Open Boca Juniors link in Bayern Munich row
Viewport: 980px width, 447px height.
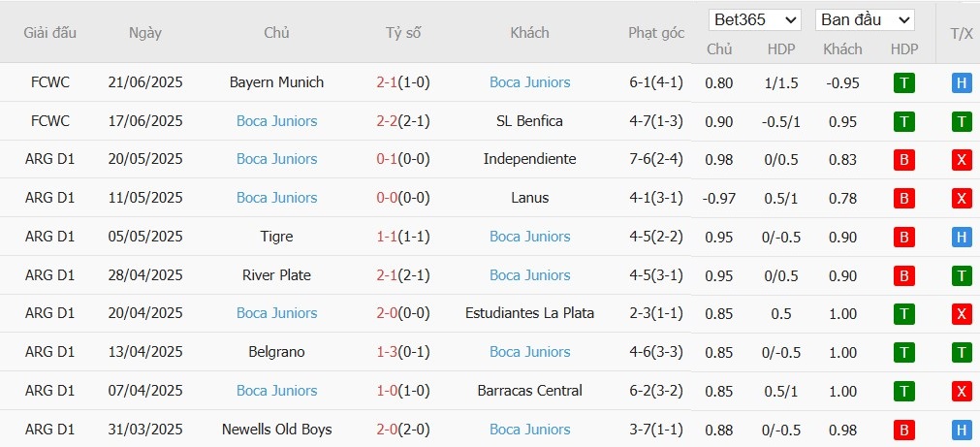click(530, 82)
